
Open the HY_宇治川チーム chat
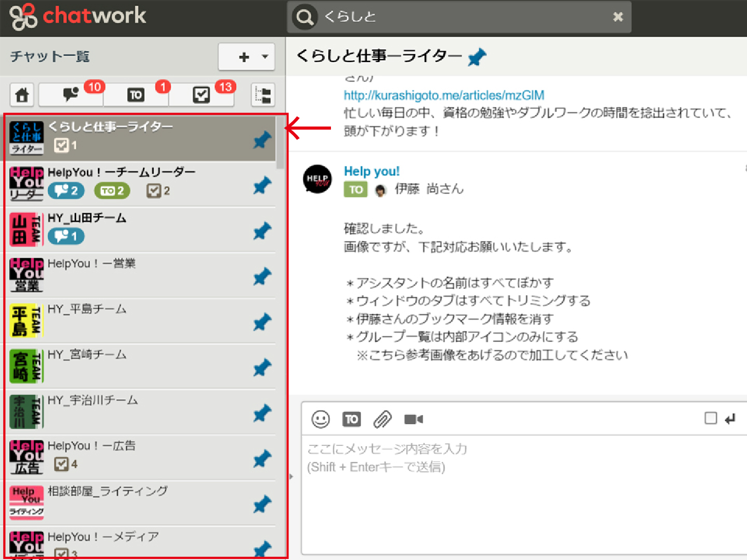pyautogui.click(x=140, y=412)
